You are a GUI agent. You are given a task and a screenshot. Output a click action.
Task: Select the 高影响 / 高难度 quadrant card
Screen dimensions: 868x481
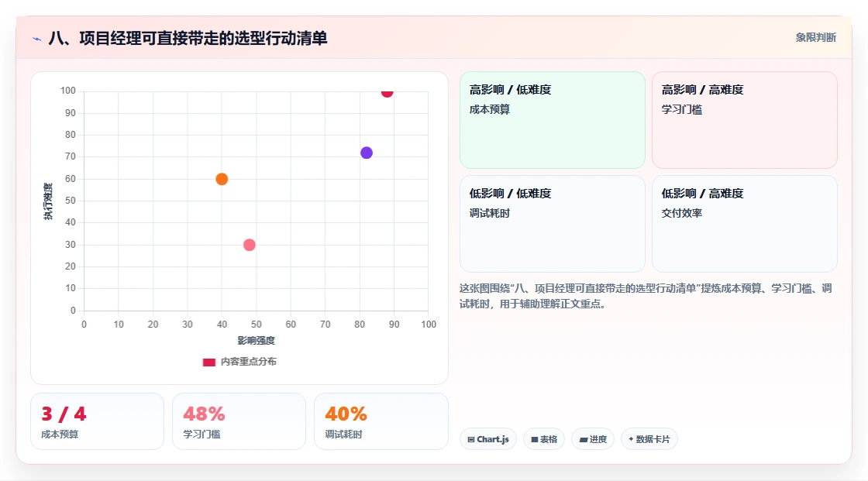(x=745, y=120)
